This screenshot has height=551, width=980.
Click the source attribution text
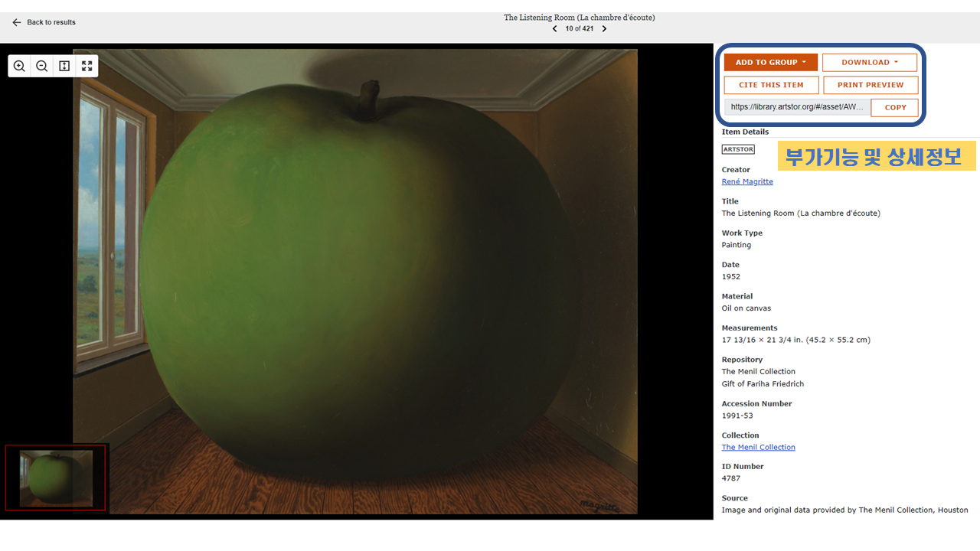(x=844, y=510)
